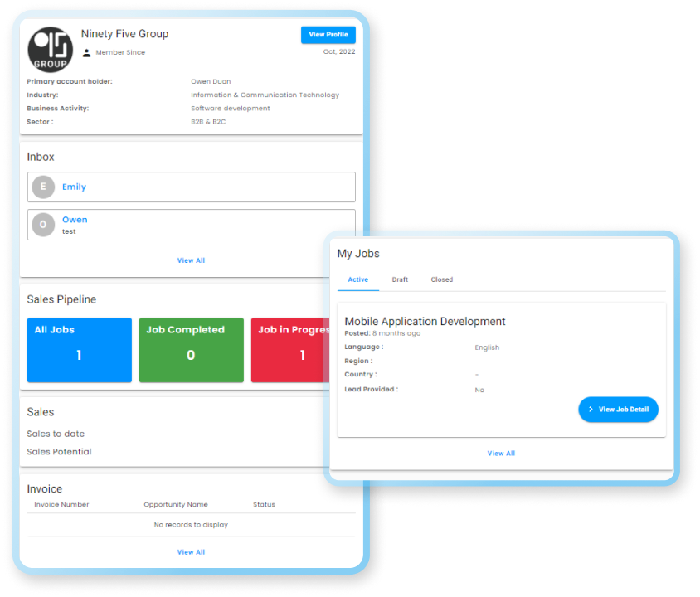Click the Oct, 2022 member date
This screenshot has height=597, width=700.
pyautogui.click(x=339, y=51)
